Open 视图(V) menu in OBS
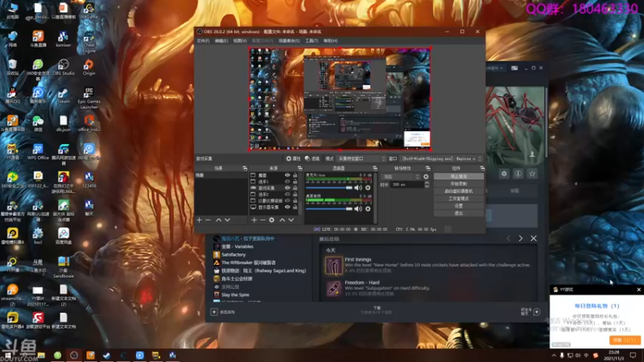The width and height of the screenshot is (644, 362). [x=240, y=41]
